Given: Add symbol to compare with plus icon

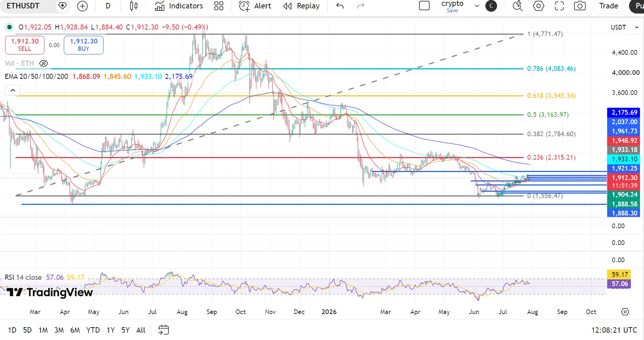Looking at the screenshot, I should click(x=83, y=6).
